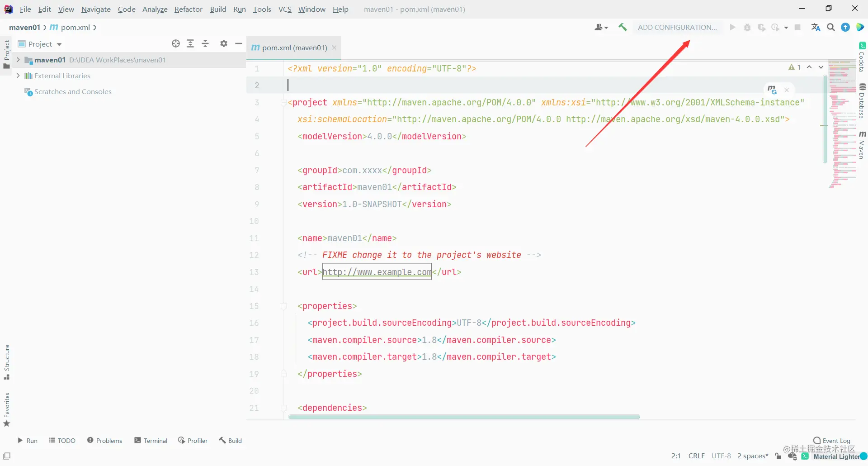
Task: Toggle the Problems tool window
Action: (x=104, y=441)
